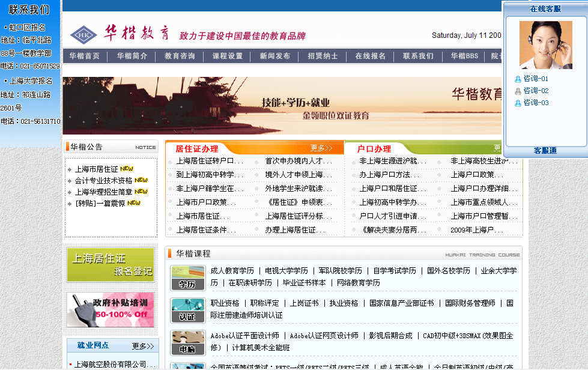Image resolution: width=588 pixels, height=370 pixels.
Task: Open the 认证 course category icon
Action: coord(187,310)
